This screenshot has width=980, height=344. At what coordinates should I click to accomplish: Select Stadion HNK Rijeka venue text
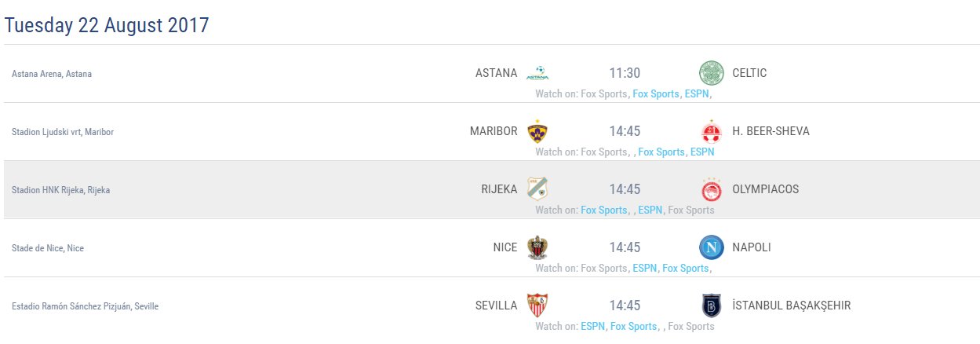60,190
